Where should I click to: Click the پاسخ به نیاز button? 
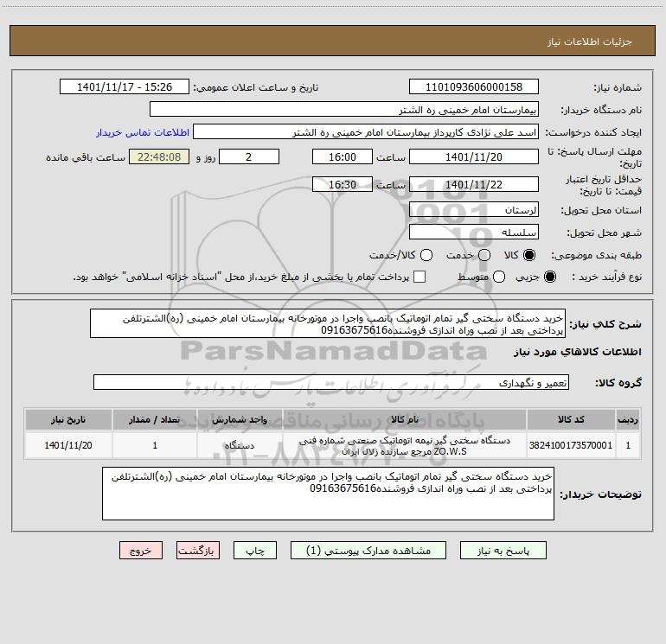tap(503, 551)
